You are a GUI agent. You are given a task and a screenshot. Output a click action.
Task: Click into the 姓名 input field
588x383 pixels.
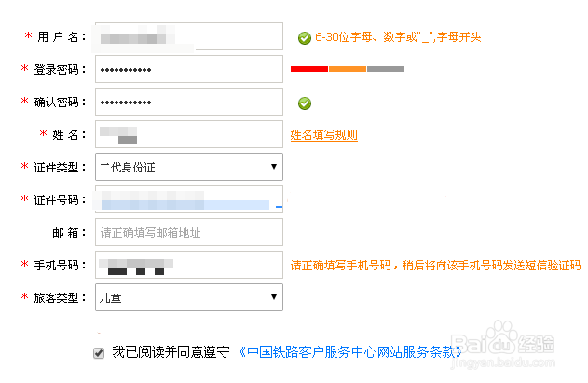point(189,134)
